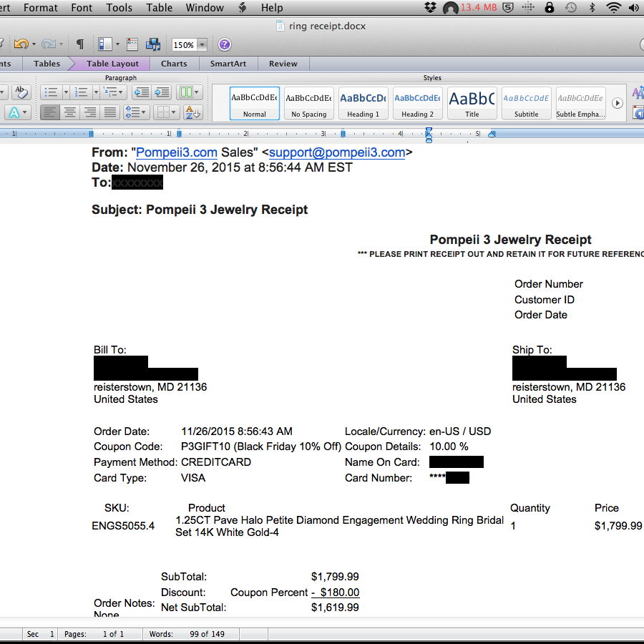Toggle Justify text alignment button
This screenshot has width=644, height=644.
109,112
